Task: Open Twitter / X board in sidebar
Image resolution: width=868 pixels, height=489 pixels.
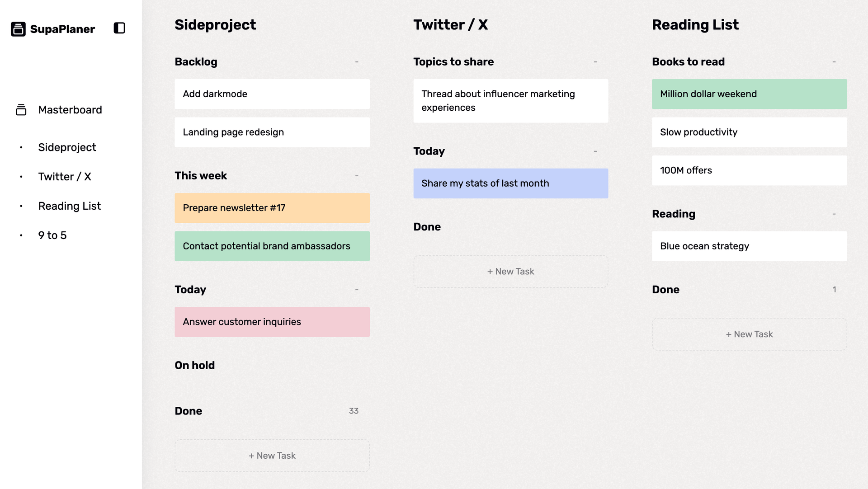Action: (x=65, y=177)
